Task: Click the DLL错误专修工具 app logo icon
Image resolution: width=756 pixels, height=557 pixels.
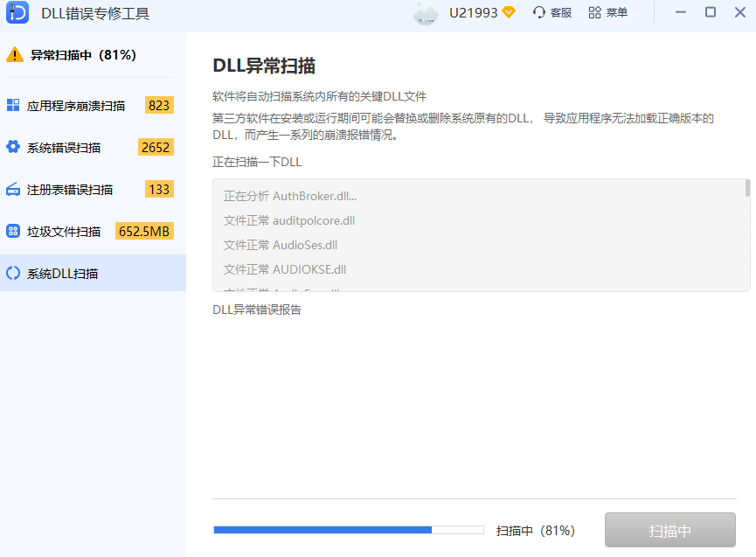Action: pyautogui.click(x=17, y=12)
